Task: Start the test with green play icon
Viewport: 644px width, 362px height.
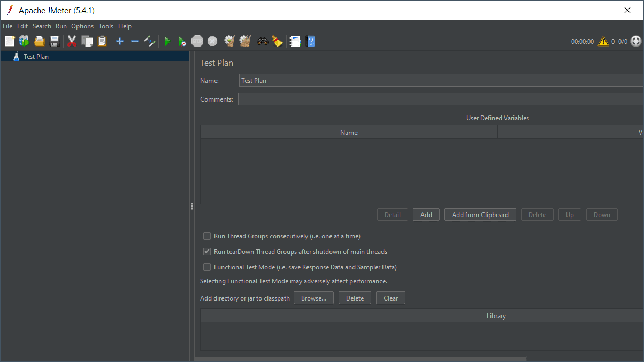Action: tap(167, 41)
